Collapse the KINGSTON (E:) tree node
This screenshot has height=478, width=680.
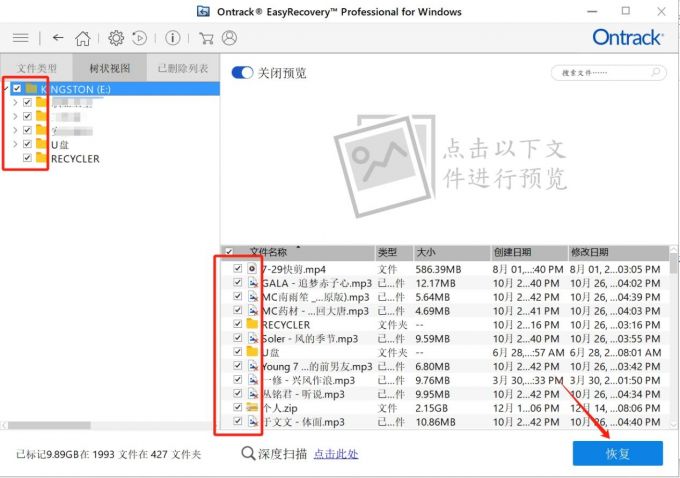pos(5,88)
